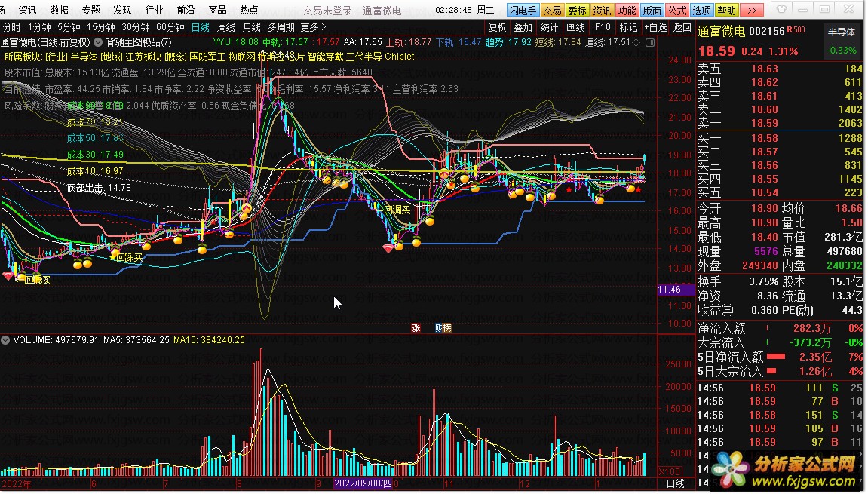The height and width of the screenshot is (494, 868).
Task: Toggle the panel icon at chart header right
Action: 650,42
